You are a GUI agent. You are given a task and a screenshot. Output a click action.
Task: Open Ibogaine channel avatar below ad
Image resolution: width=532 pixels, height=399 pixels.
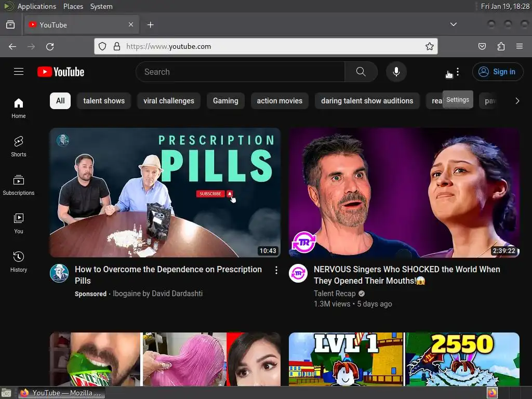pos(59,273)
